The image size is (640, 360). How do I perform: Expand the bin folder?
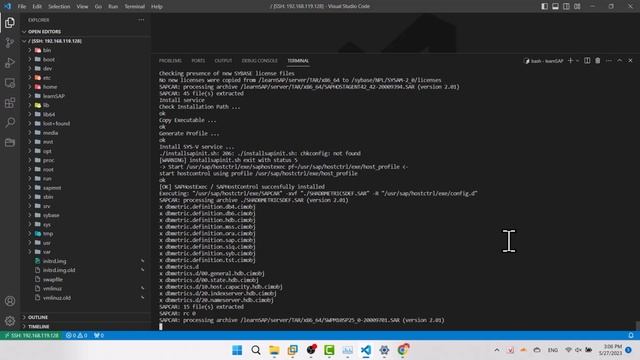pos(86,50)
